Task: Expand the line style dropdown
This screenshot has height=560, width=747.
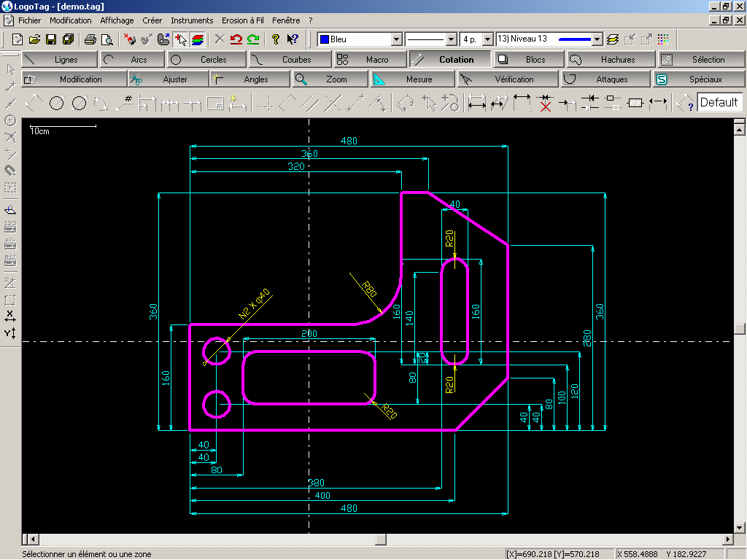Action: pos(451,39)
